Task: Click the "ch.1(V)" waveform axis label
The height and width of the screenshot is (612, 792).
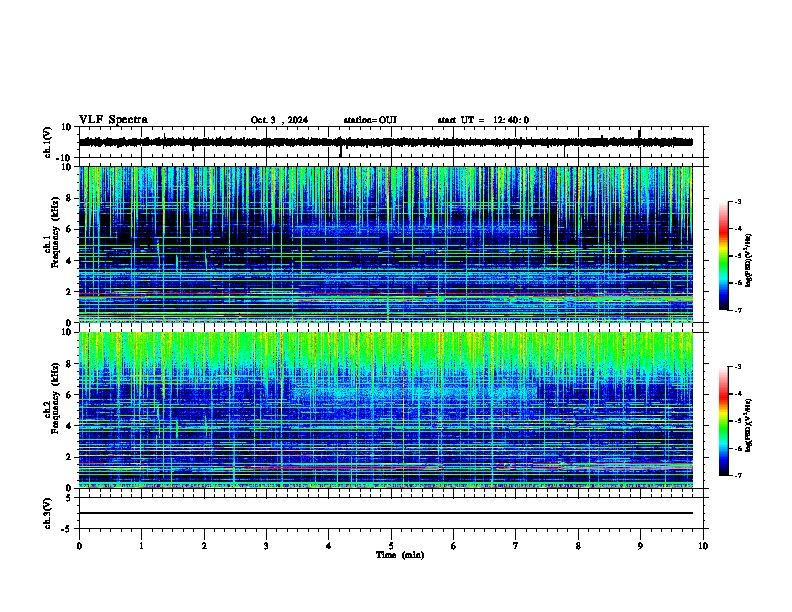Action: (x=48, y=142)
